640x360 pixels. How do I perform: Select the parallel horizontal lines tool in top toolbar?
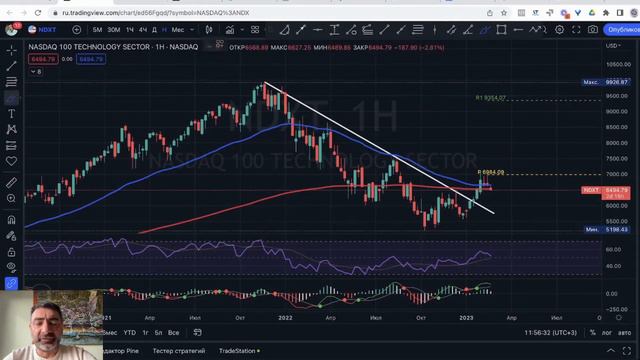click(x=418, y=30)
